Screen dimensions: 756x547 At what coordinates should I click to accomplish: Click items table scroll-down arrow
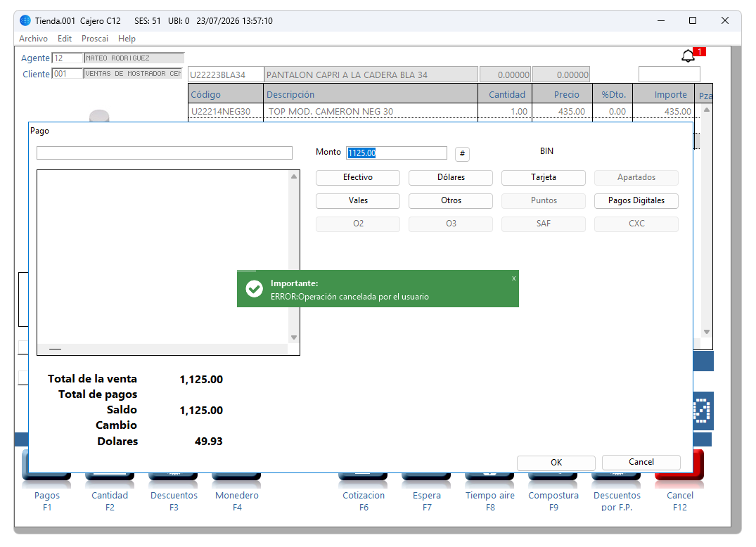point(706,332)
